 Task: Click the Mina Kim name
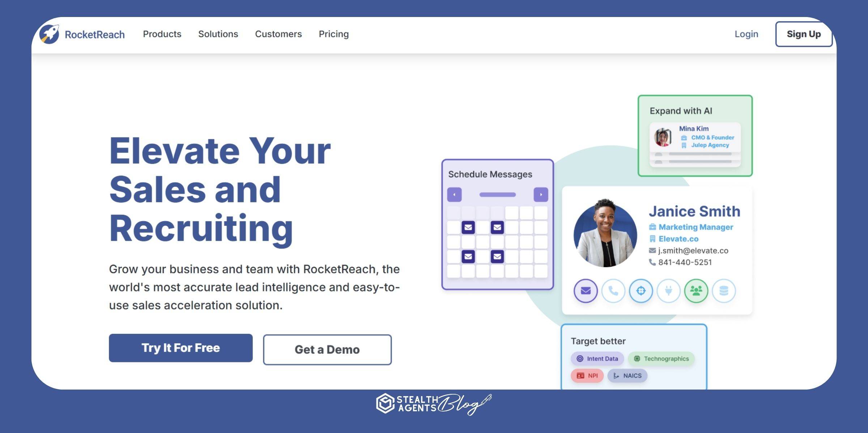pyautogui.click(x=694, y=129)
